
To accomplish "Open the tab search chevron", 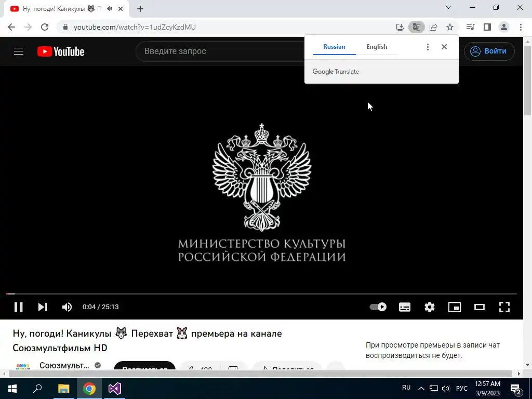I will point(448,7).
